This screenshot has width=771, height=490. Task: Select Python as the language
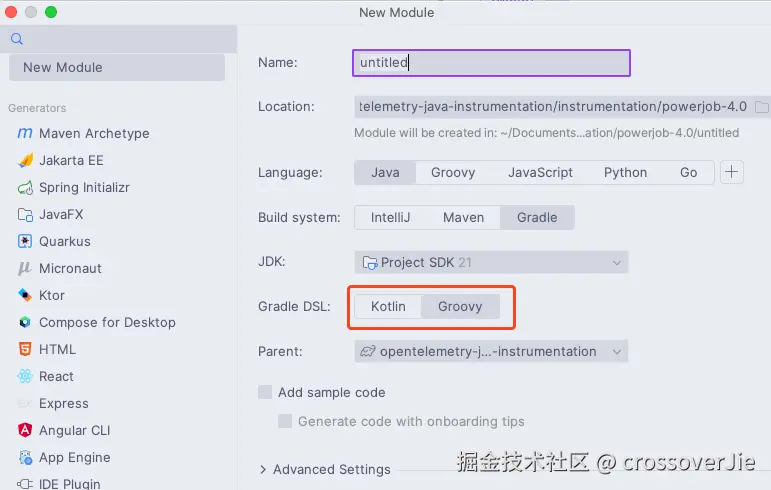[625, 173]
